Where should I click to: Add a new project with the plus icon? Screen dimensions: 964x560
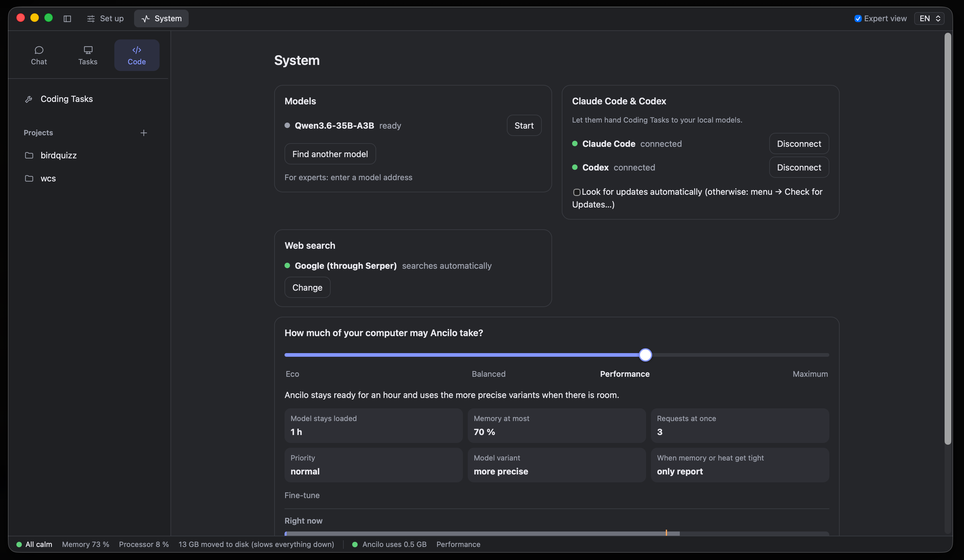click(x=144, y=133)
